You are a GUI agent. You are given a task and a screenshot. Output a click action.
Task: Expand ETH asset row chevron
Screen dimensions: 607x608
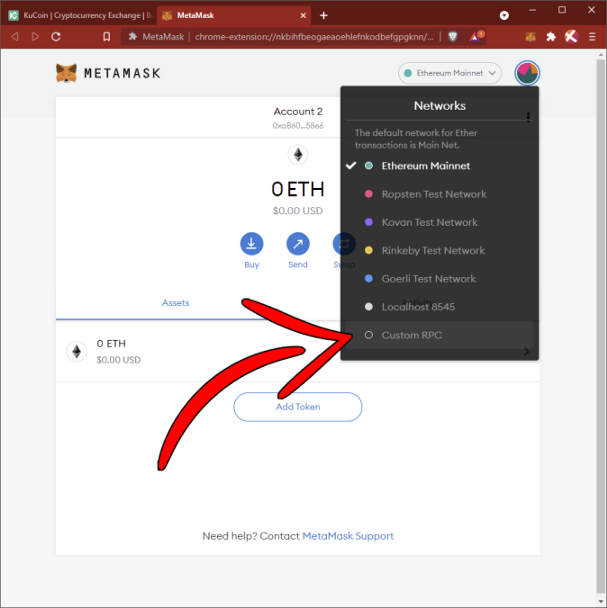[x=526, y=352]
